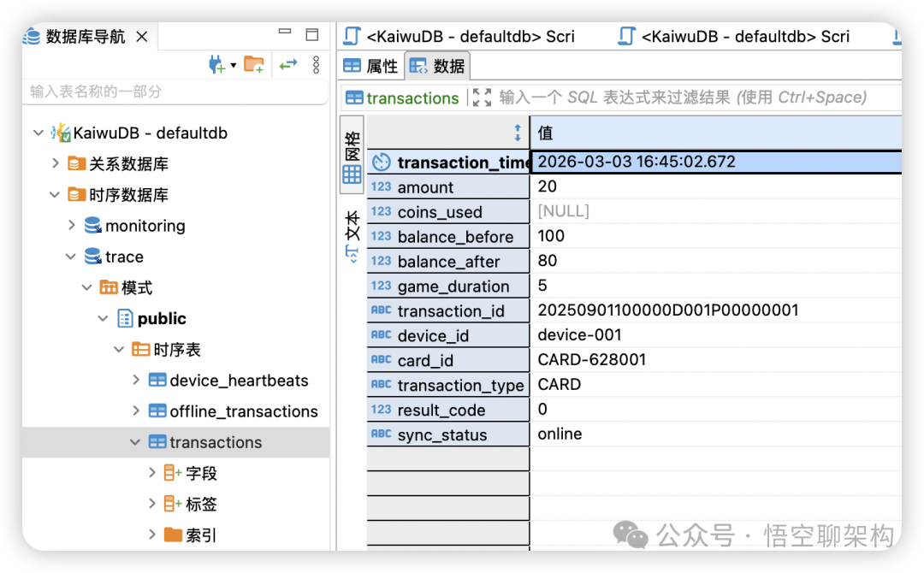Image resolution: width=924 pixels, height=573 pixels.
Task: Click the 标签 tags icon
Action: coord(173,504)
